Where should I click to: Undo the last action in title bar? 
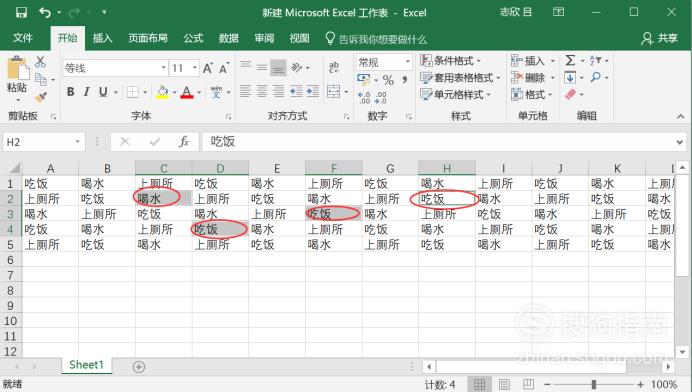(x=45, y=12)
